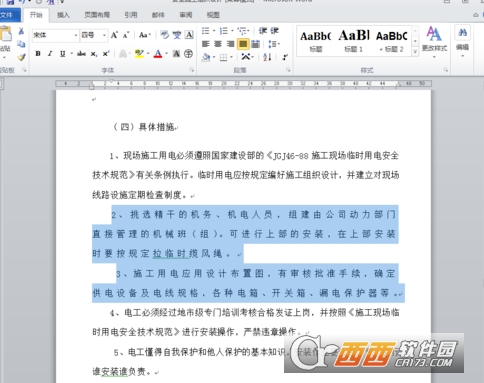This screenshot has height=383, width=484.
Task: Click the Distributed alignment icon
Action: pyautogui.click(x=256, y=44)
